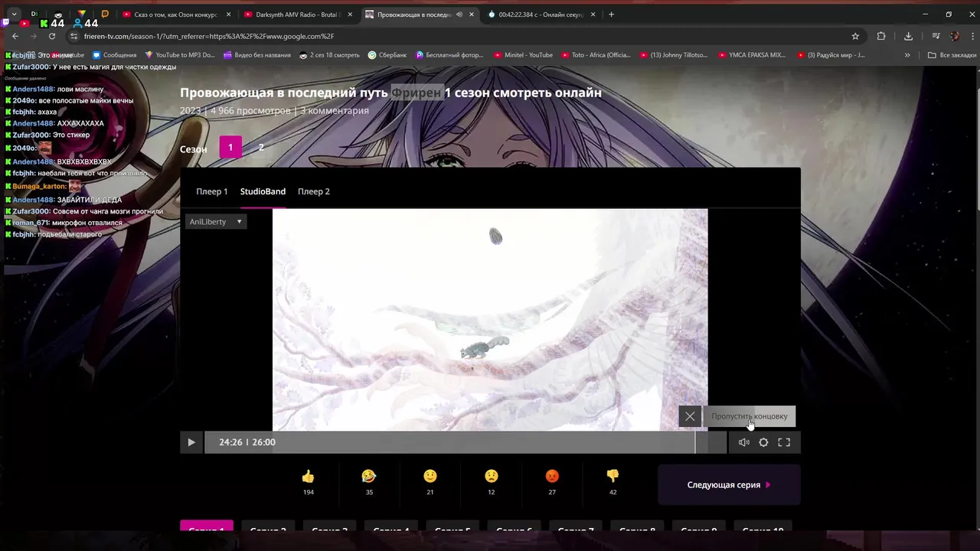980x551 pixels.
Task: Bookmark this page with the star icon
Action: pyautogui.click(x=855, y=36)
